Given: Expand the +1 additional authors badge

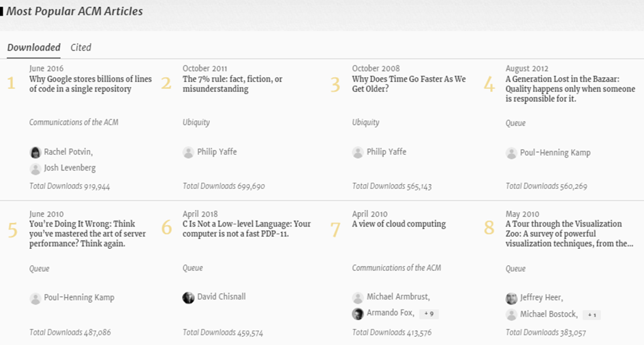Looking at the screenshot, I should click(x=592, y=315).
